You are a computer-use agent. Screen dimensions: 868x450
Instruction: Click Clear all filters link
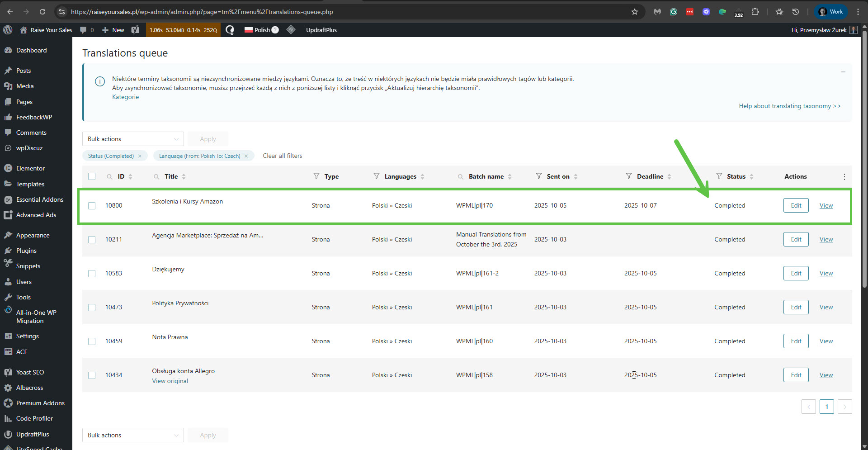pos(282,156)
